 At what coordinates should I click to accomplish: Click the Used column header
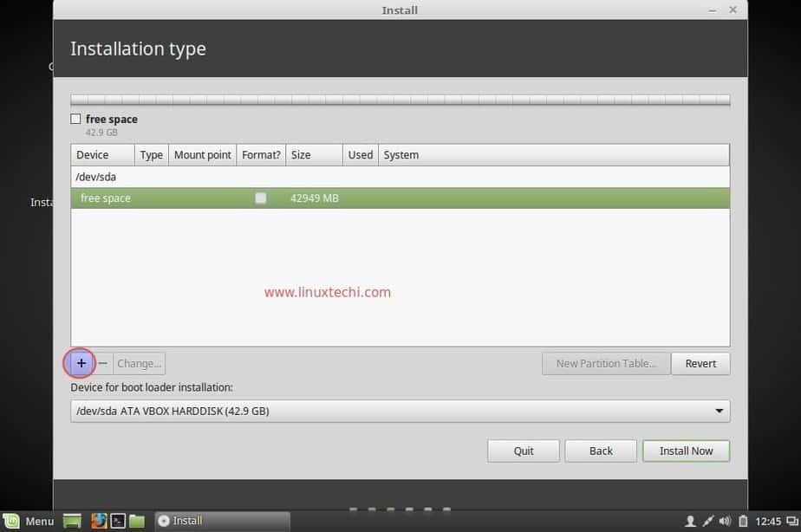[x=360, y=155]
